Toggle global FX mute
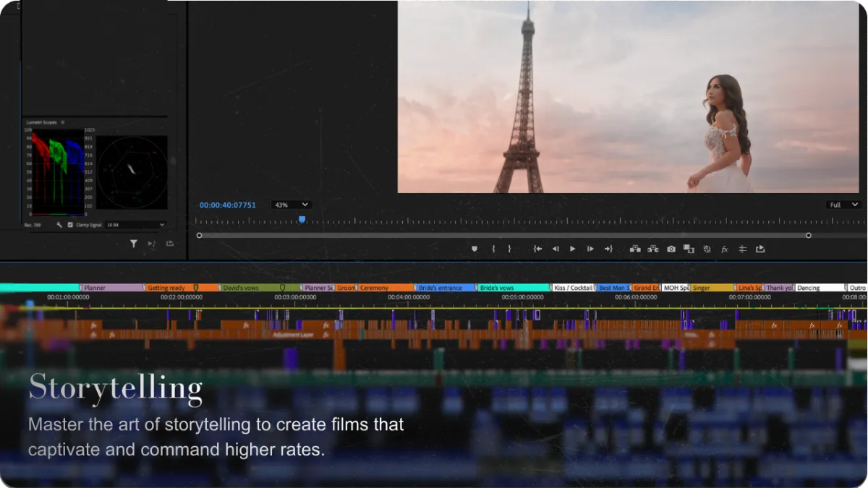868x488 pixels. click(x=725, y=249)
